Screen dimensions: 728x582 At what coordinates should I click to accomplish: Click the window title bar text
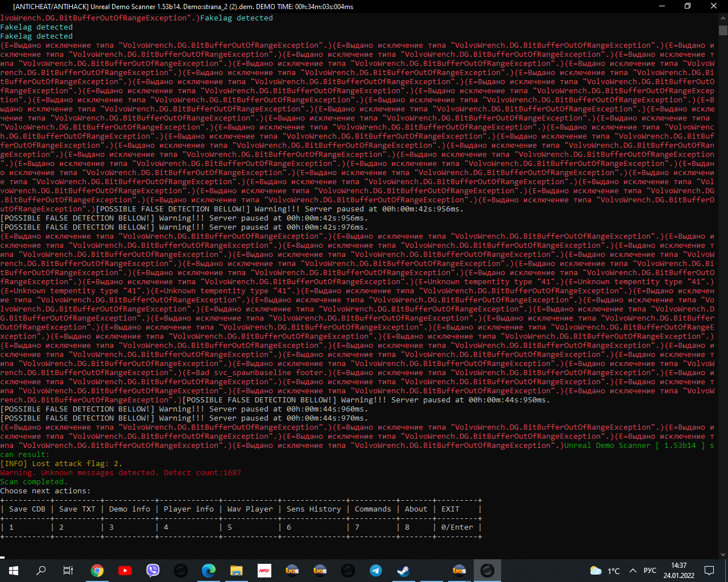click(x=183, y=6)
